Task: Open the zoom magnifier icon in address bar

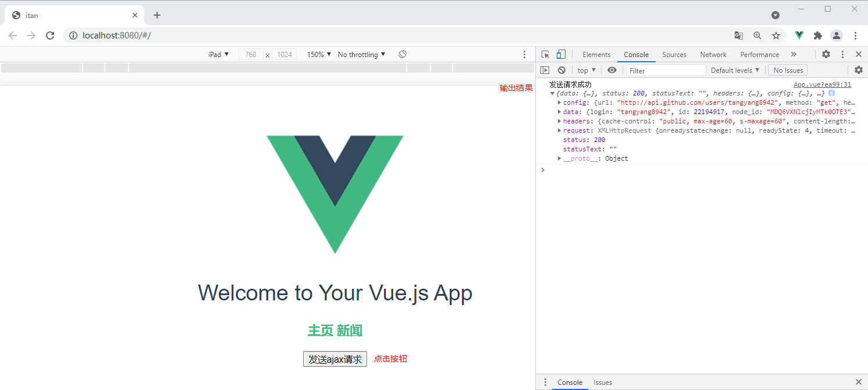Action: (x=757, y=36)
